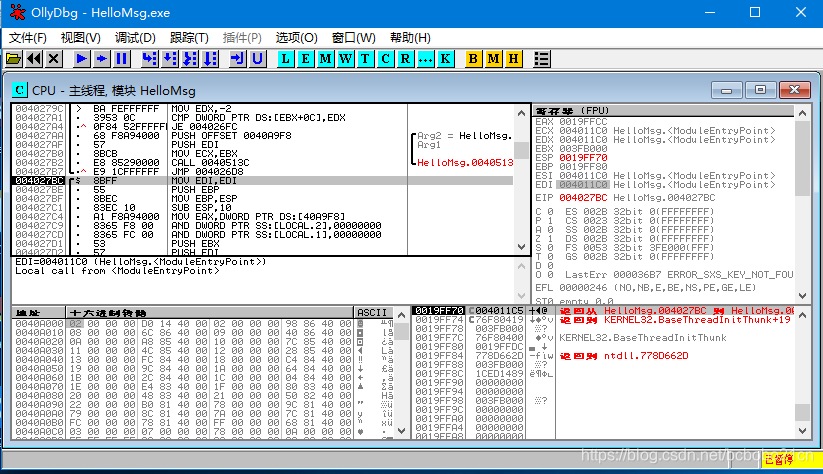Open Run trace with dots button

click(425, 59)
